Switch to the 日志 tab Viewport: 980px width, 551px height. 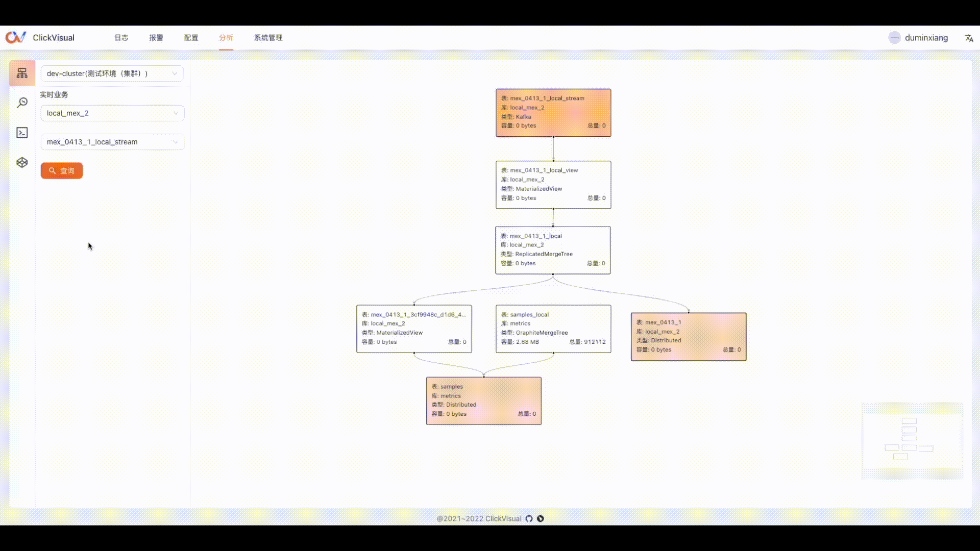pyautogui.click(x=121, y=38)
